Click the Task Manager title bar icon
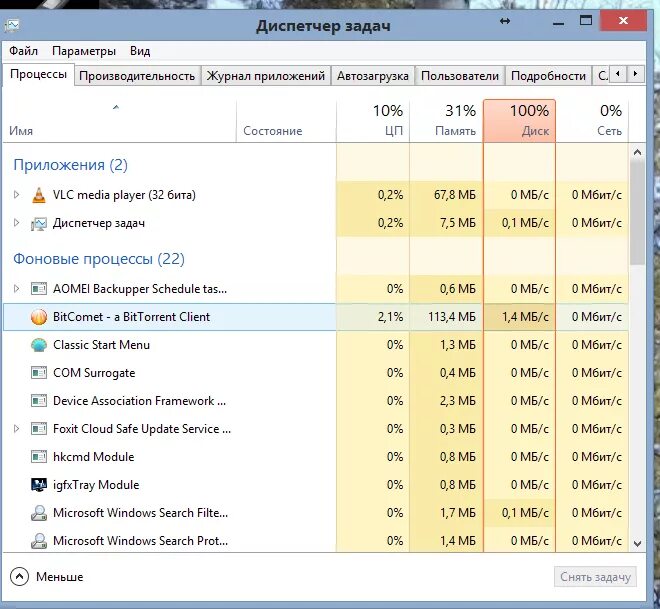660x609 pixels. [x=12, y=25]
